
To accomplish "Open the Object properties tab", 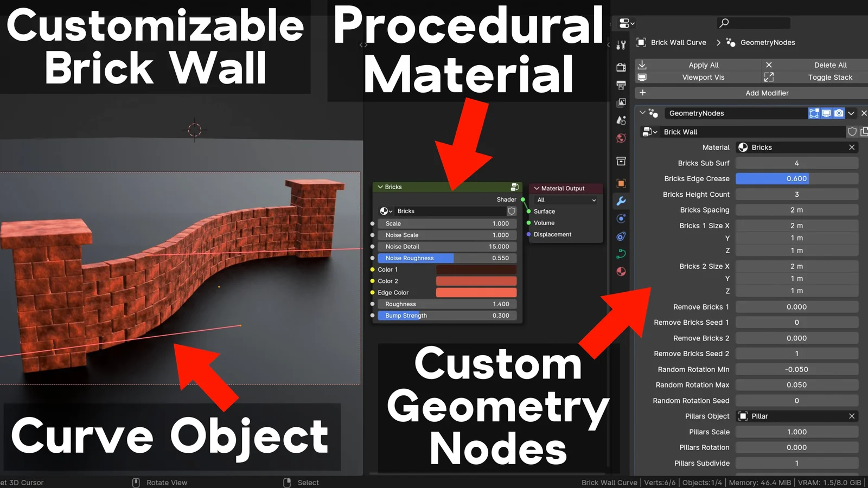I will coord(621,183).
